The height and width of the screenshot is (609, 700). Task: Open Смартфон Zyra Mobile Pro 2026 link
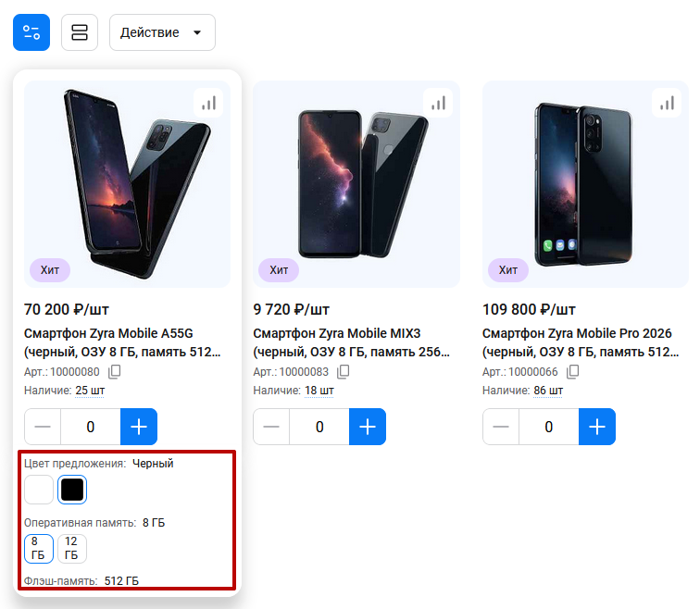[x=581, y=342]
